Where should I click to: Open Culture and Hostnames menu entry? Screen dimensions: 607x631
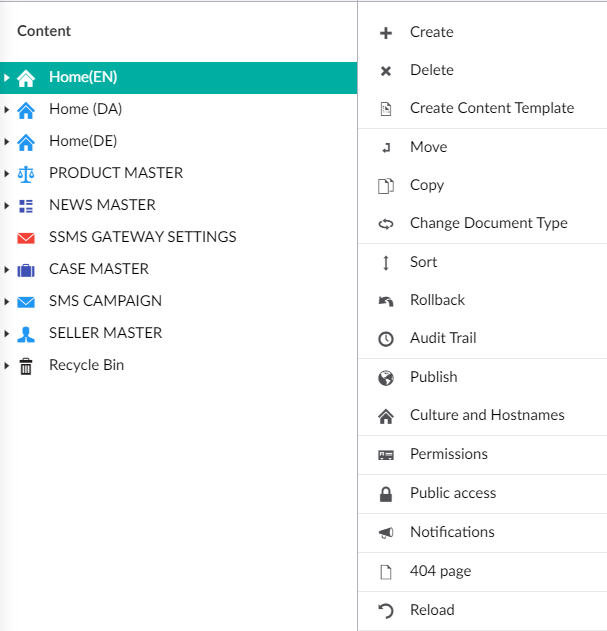[x=487, y=415]
